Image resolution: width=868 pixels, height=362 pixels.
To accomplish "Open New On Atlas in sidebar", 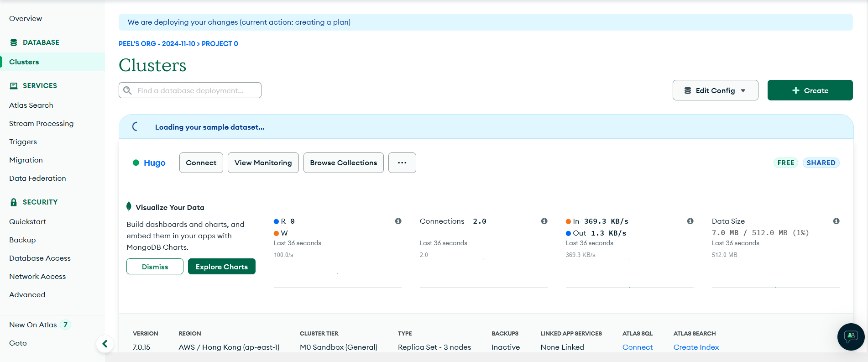I will [33, 325].
